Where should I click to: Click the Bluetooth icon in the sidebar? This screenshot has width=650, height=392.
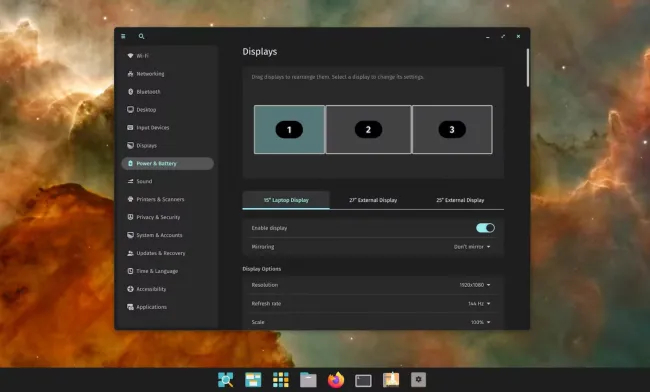point(130,92)
